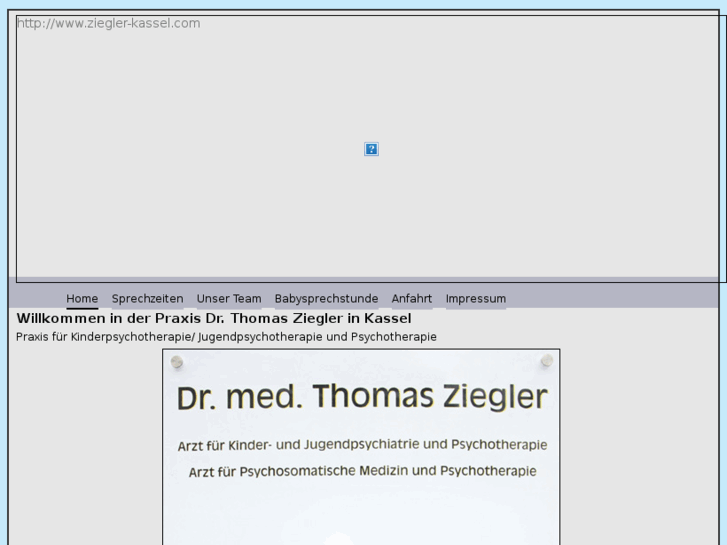Open the Unser Team page
Image resolution: width=727 pixels, height=545 pixels.
pyautogui.click(x=229, y=299)
